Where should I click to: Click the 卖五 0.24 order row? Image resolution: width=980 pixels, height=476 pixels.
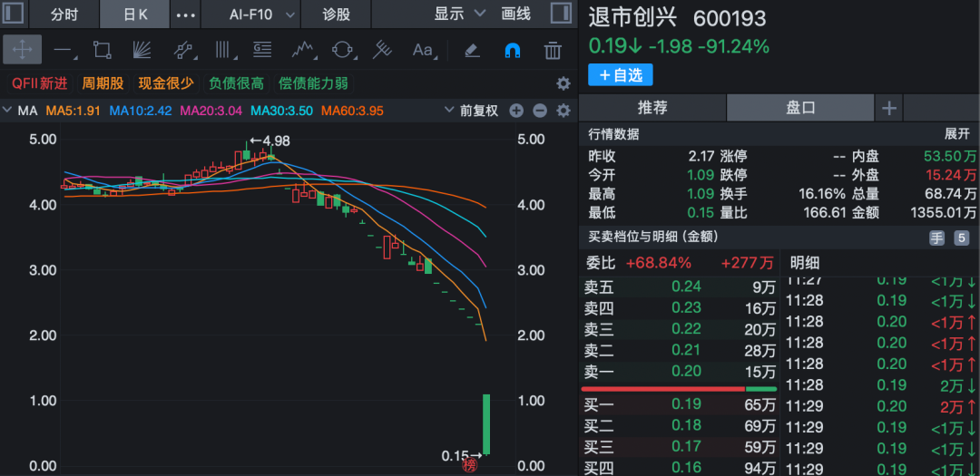coord(680,287)
